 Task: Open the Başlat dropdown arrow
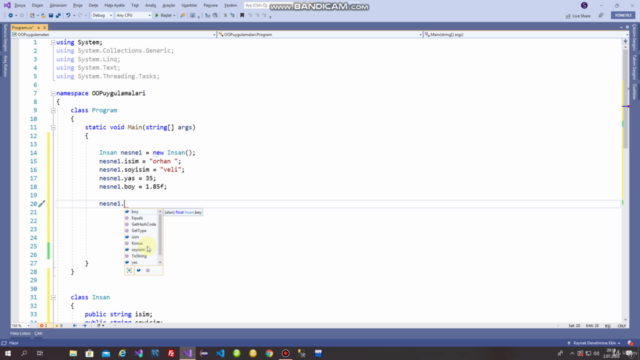point(174,16)
